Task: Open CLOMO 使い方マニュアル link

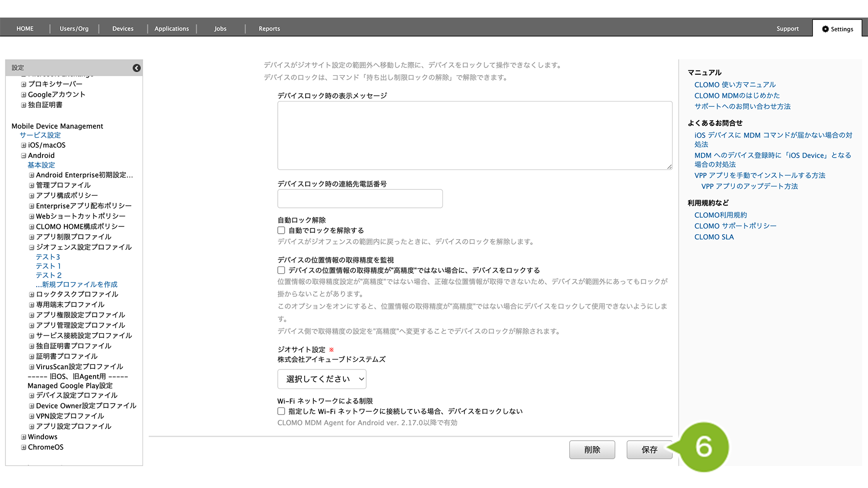Action: [x=735, y=85]
